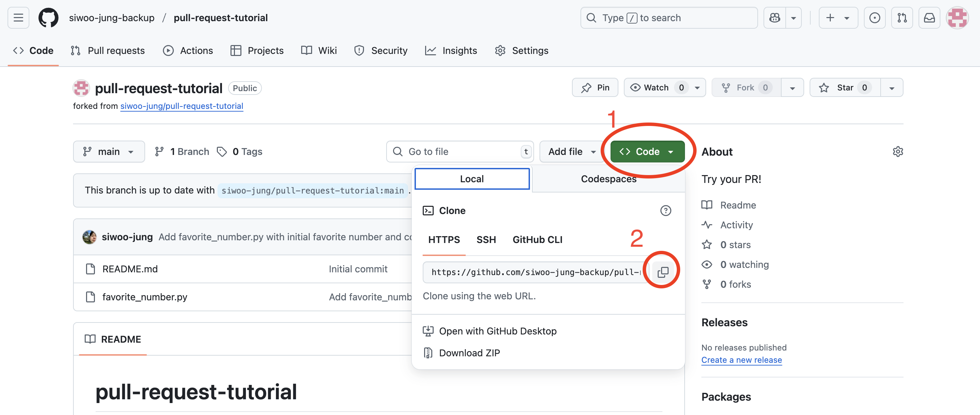The width and height of the screenshot is (980, 415).
Task: Select the Code repository tab
Action: point(33,51)
